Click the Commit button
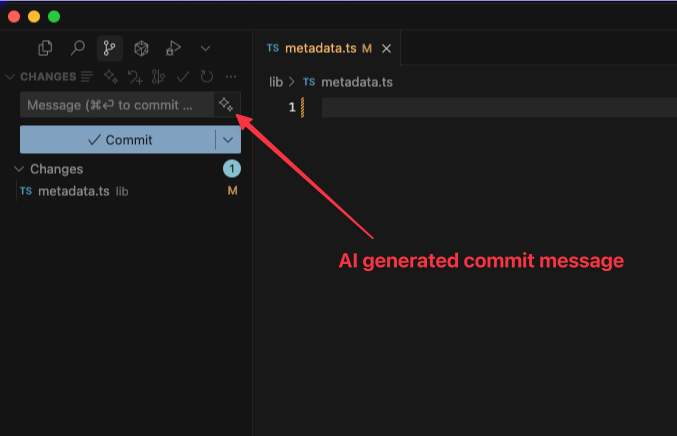Viewport: 677px width, 436px height. pyautogui.click(x=117, y=139)
